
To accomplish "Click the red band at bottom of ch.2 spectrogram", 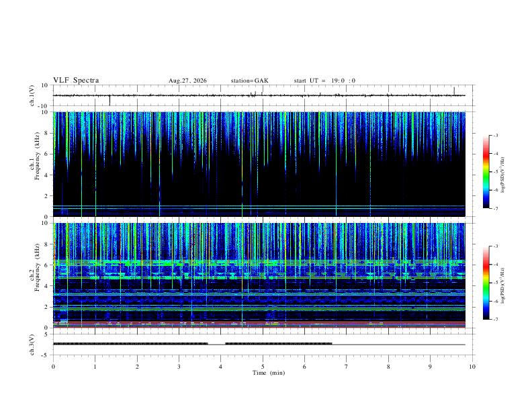I will pyautogui.click(x=259, y=326).
